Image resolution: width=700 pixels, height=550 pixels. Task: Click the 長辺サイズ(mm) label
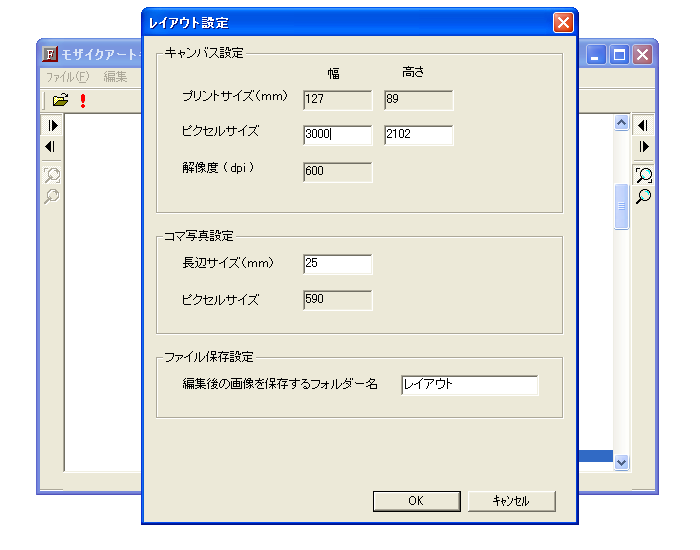pos(228,262)
